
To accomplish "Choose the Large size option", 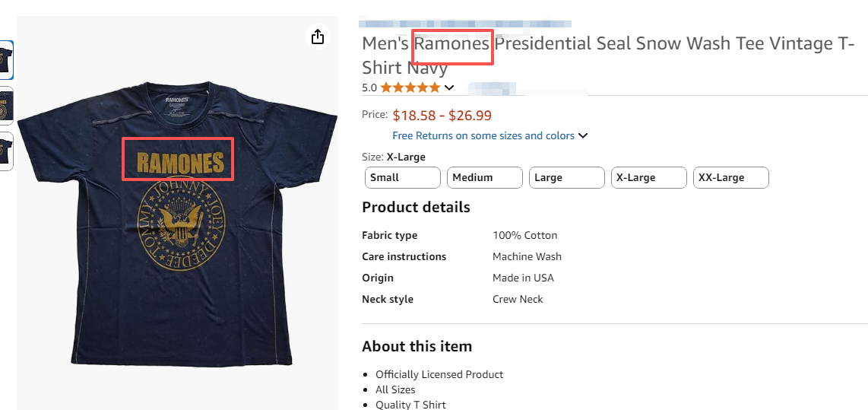I will (x=567, y=178).
